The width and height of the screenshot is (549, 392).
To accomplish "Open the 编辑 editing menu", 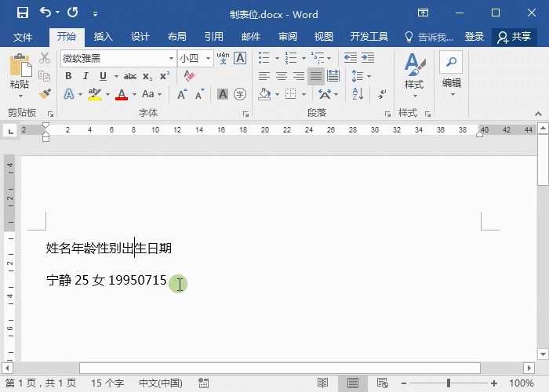I will pyautogui.click(x=451, y=75).
